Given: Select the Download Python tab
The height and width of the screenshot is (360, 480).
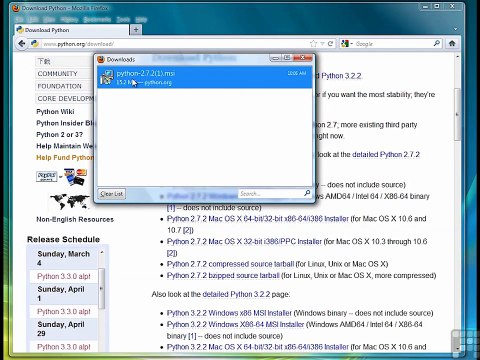Looking at the screenshot, I should (x=72, y=30).
